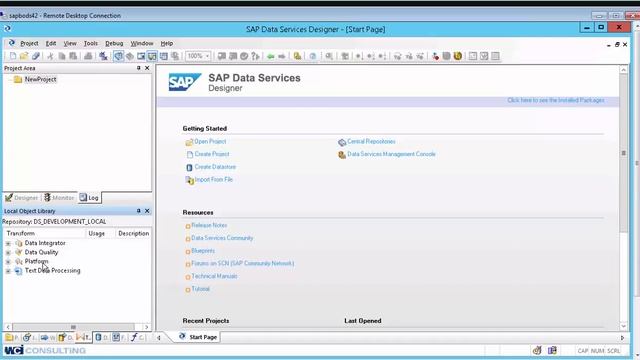Expand the Platform node
640x360 pixels.
pos(8,262)
